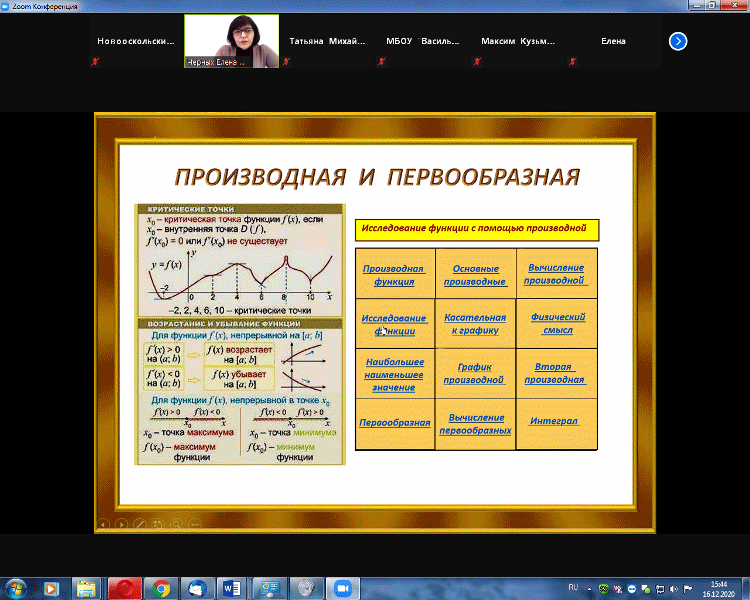Show next participants with blue arrow

tap(678, 41)
